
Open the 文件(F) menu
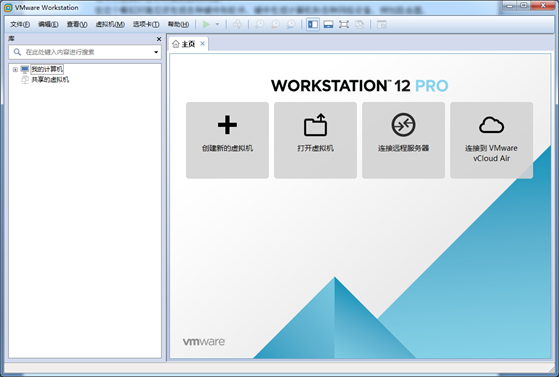20,24
